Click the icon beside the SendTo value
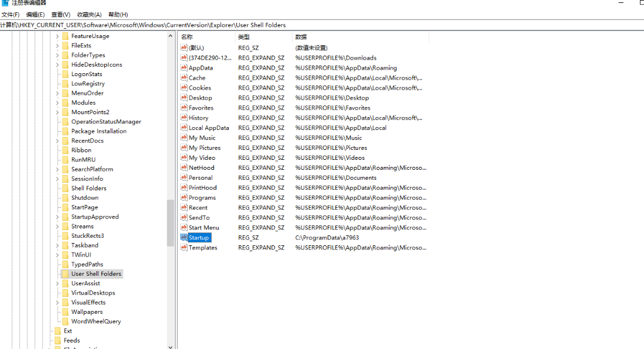This screenshot has height=349, width=644. [184, 217]
